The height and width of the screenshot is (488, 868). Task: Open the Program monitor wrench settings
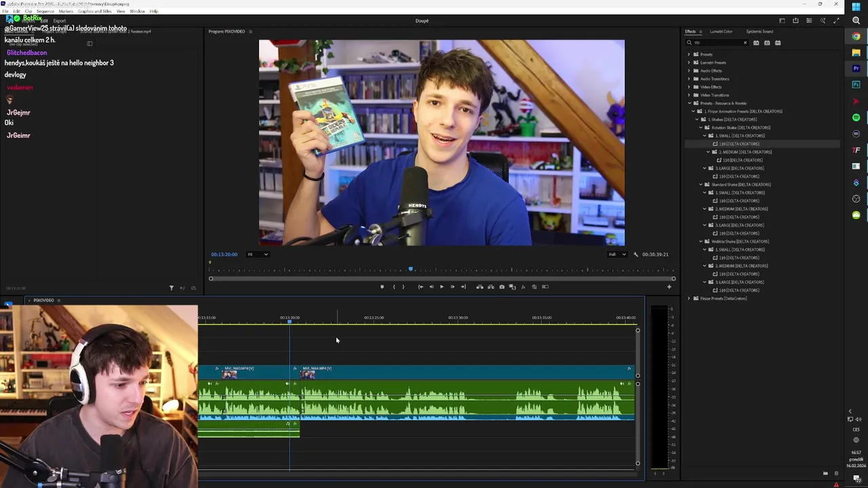pyautogui.click(x=635, y=254)
